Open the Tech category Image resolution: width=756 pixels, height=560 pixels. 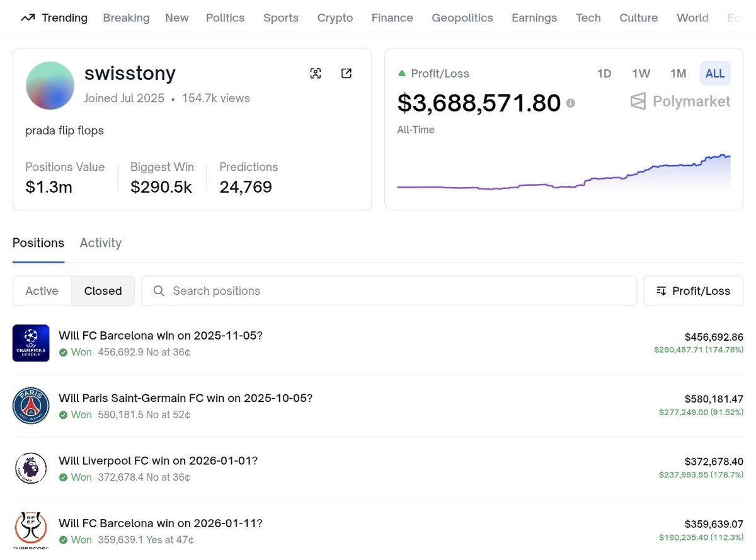588,18
